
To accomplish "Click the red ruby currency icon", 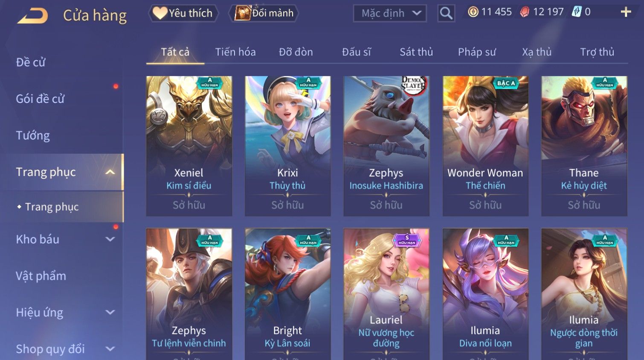I will coord(525,12).
